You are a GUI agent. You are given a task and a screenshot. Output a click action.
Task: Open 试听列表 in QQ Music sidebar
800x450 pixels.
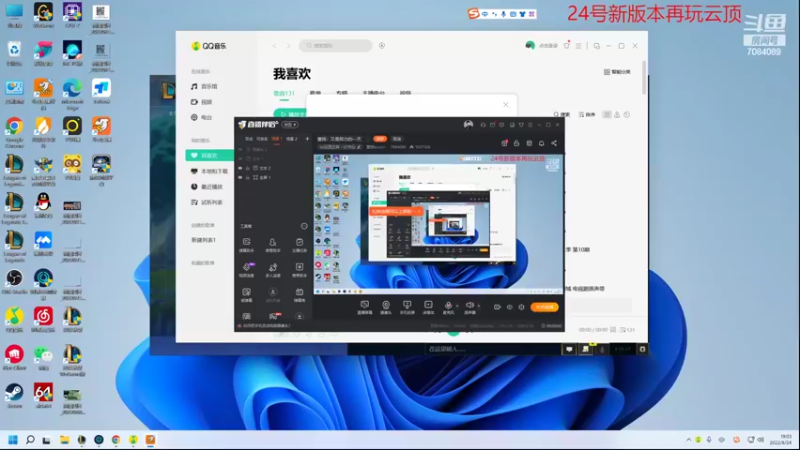[207, 202]
